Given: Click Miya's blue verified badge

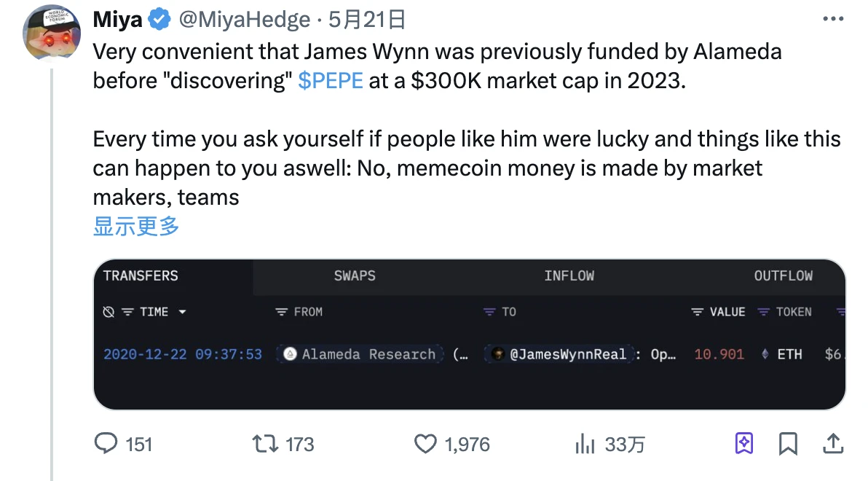Looking at the screenshot, I should tap(159, 20).
